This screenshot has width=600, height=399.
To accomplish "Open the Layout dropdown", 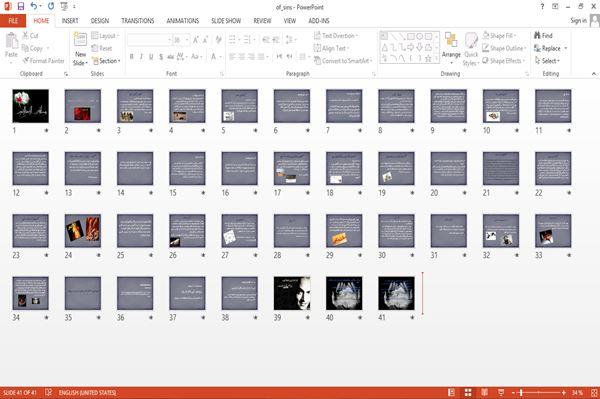I will coord(105,36).
